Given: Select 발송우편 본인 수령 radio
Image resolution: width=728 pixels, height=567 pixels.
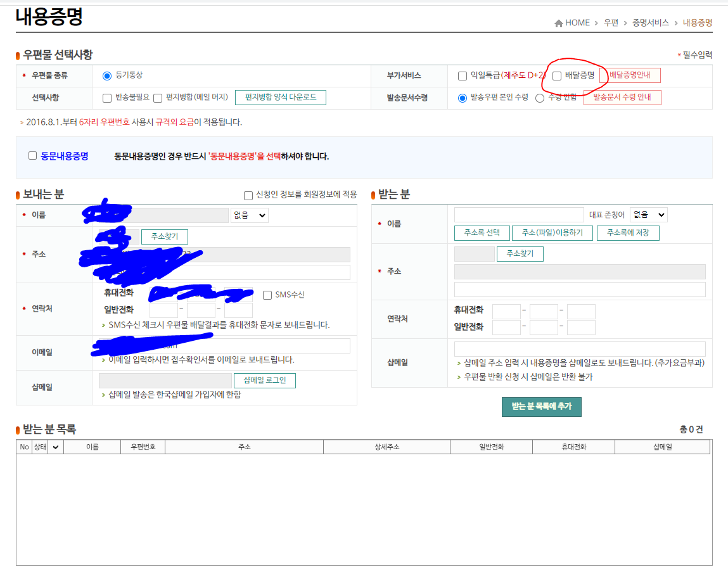Looking at the screenshot, I should click(x=463, y=98).
